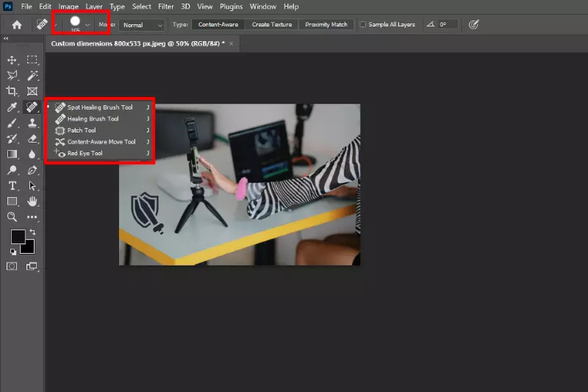Screen dimensions: 588x392
Task: Select the History Brush tool
Action: (12, 139)
